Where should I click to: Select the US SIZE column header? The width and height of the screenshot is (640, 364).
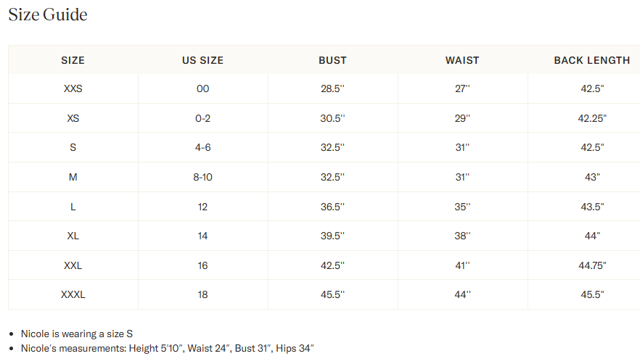202,60
